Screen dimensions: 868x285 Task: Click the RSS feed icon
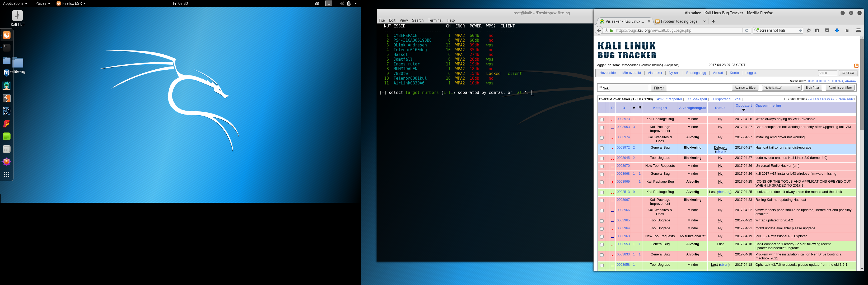coord(856,66)
